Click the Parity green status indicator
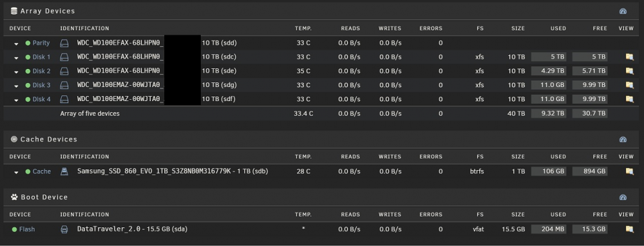 pos(28,43)
